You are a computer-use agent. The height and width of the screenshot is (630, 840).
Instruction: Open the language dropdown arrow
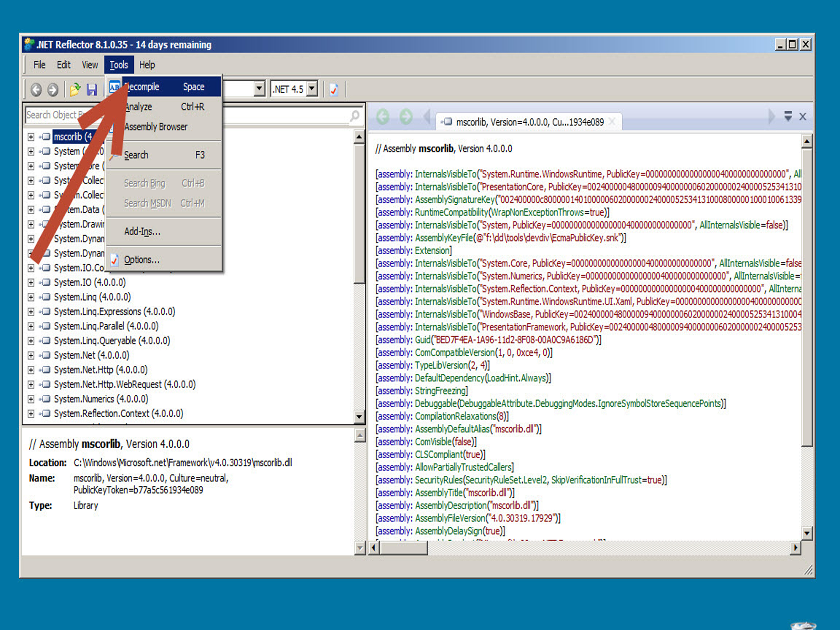click(259, 89)
